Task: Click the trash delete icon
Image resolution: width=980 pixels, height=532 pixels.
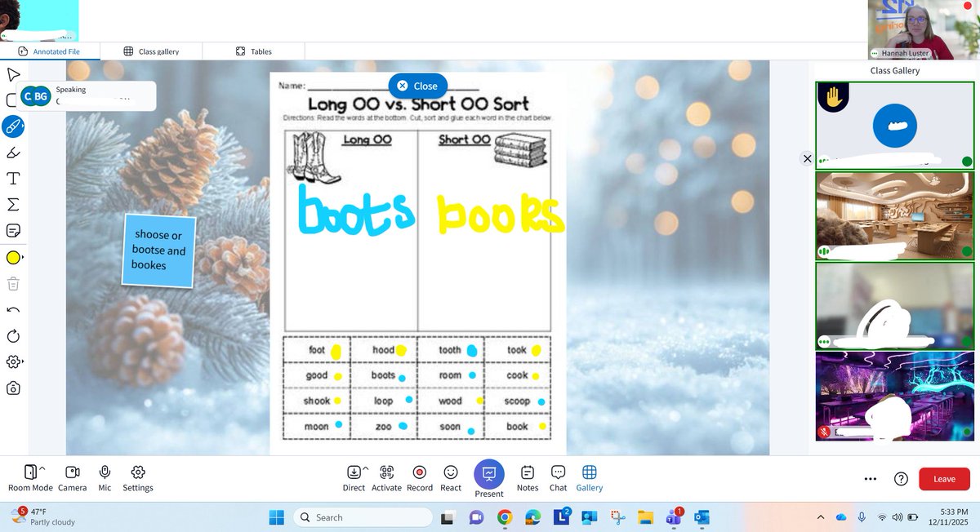Action: [13, 284]
